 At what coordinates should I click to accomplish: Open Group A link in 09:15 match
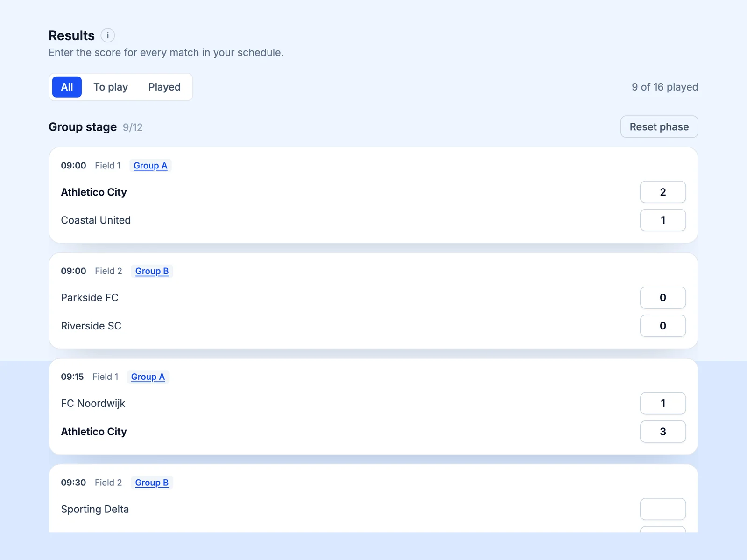point(148,377)
